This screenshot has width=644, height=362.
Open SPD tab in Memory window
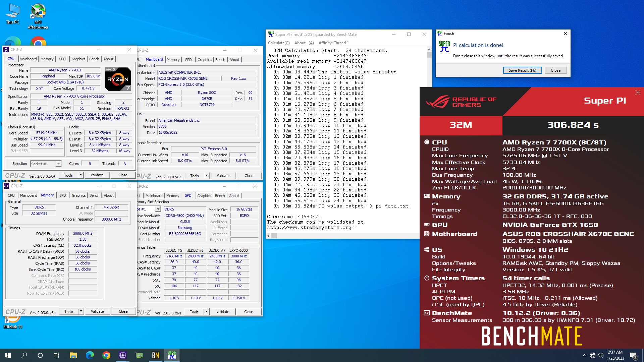(62, 195)
